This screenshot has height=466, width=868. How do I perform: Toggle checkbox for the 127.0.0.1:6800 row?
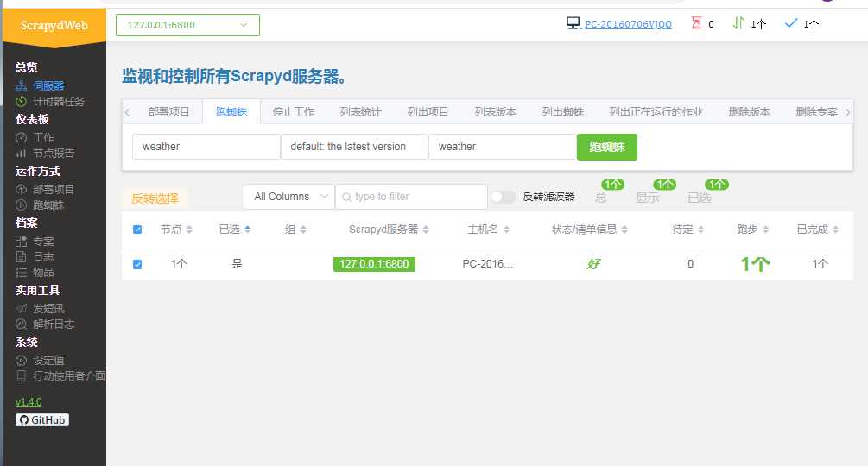pos(137,264)
